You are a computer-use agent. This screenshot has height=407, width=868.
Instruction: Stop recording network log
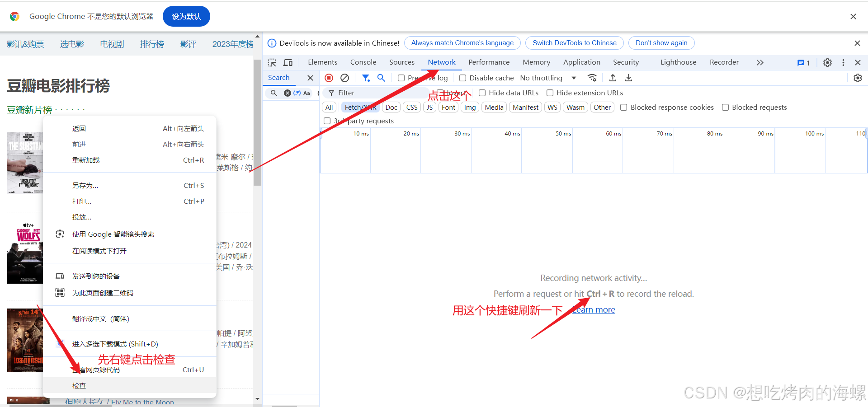pyautogui.click(x=329, y=78)
